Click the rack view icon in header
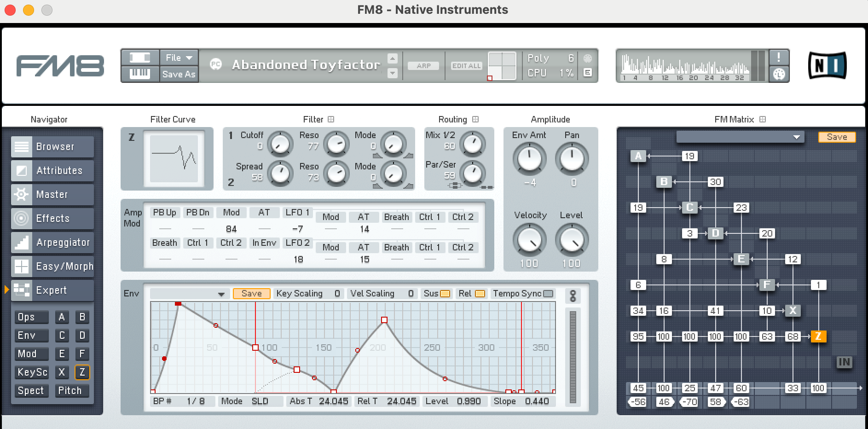The height and width of the screenshot is (429, 868). coord(140,58)
